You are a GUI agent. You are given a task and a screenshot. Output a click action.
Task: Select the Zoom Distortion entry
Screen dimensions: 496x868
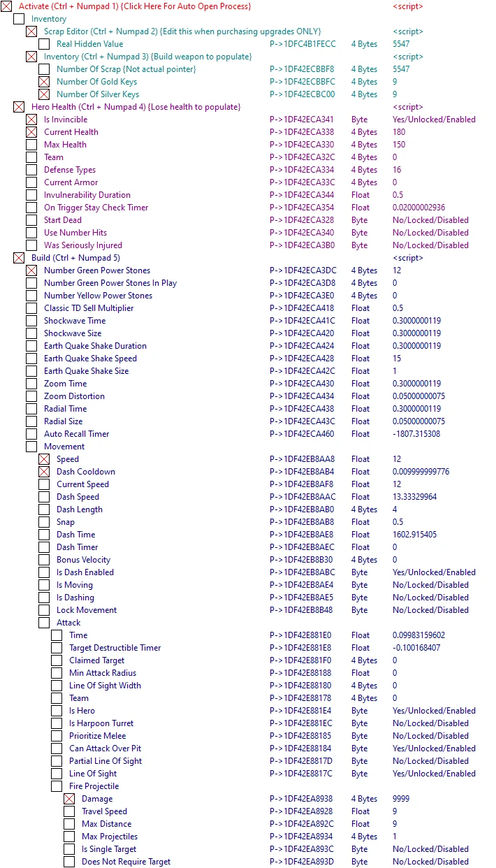pos(74,396)
